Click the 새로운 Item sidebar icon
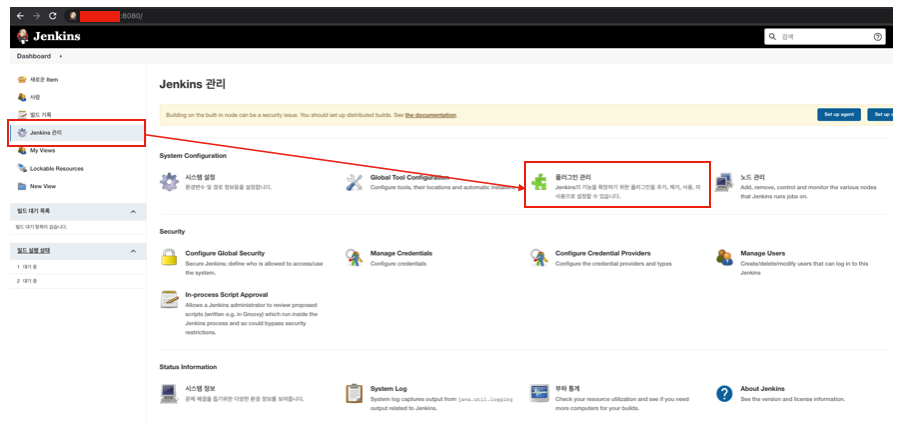901x443 pixels. point(22,79)
